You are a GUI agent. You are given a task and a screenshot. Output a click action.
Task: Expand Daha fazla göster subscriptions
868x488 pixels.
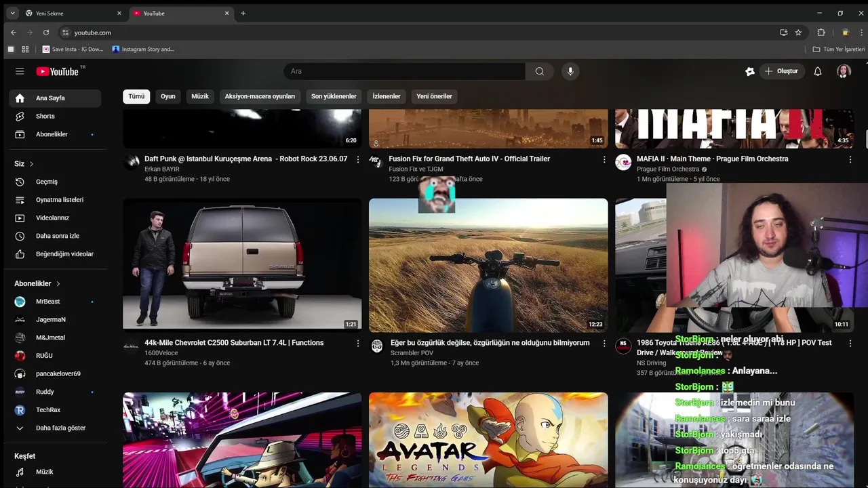[x=56, y=428]
